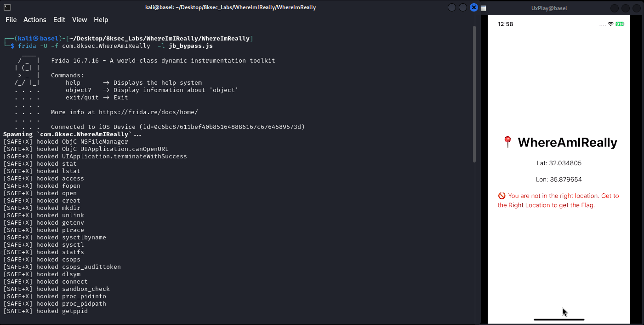
Task: Click the 'hooked lstat' log line
Action: click(42, 171)
